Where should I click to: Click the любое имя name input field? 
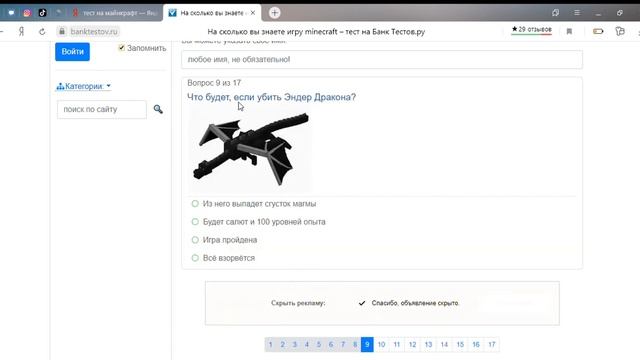tap(382, 60)
